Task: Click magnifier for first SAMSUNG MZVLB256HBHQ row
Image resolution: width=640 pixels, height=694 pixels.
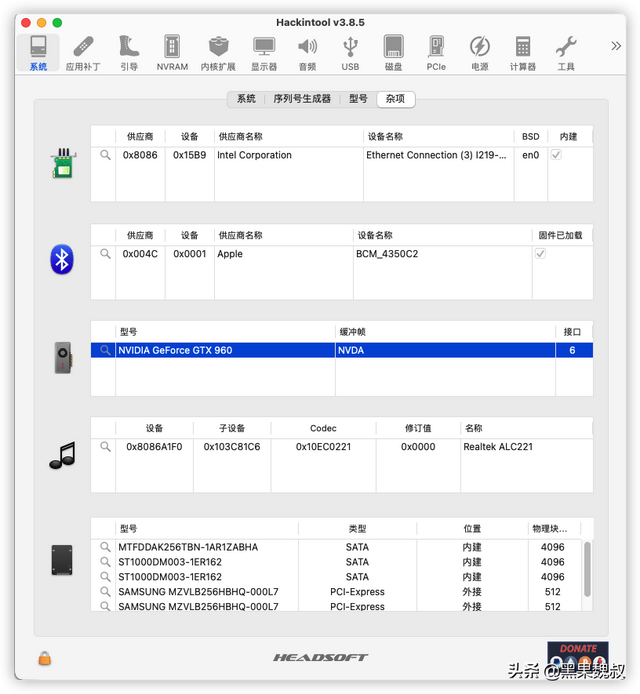Action: point(105,591)
